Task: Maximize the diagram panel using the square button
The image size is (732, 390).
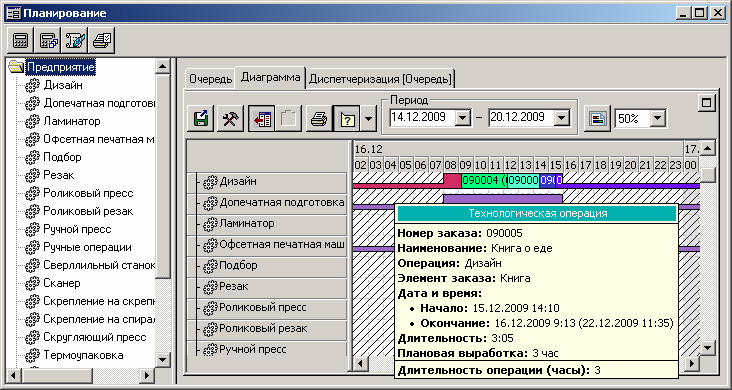Action: (707, 103)
